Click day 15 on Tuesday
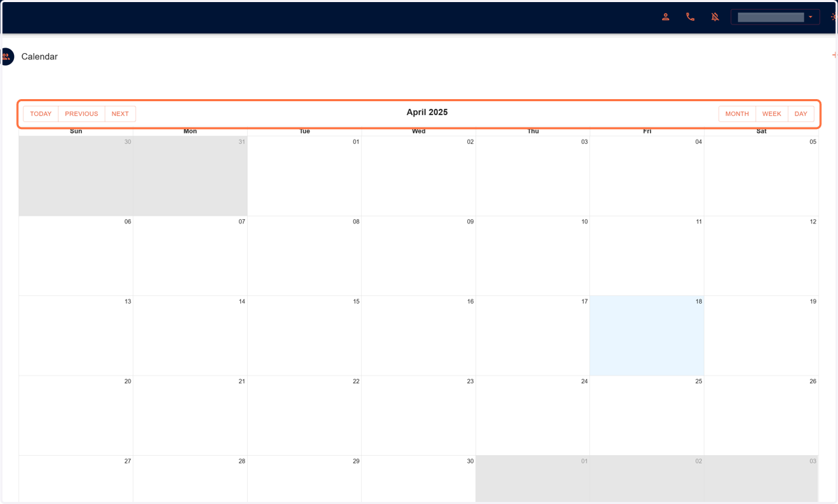This screenshot has width=838, height=504. [304, 336]
